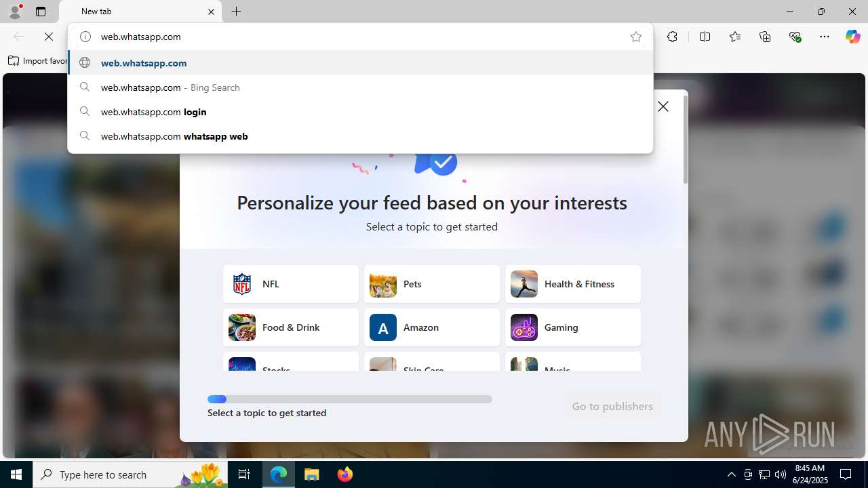Click the dialog vertical scrollbar
This screenshot has height=488, width=868.
(686, 139)
